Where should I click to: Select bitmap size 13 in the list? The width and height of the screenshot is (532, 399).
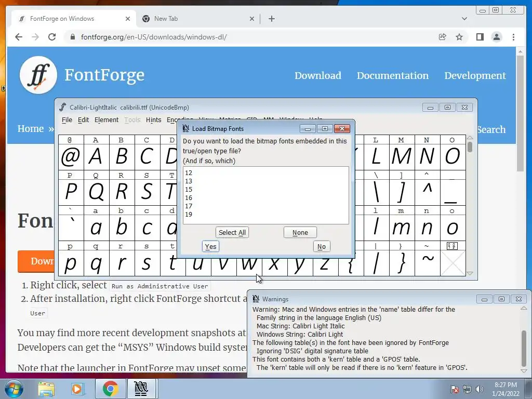tap(265, 181)
